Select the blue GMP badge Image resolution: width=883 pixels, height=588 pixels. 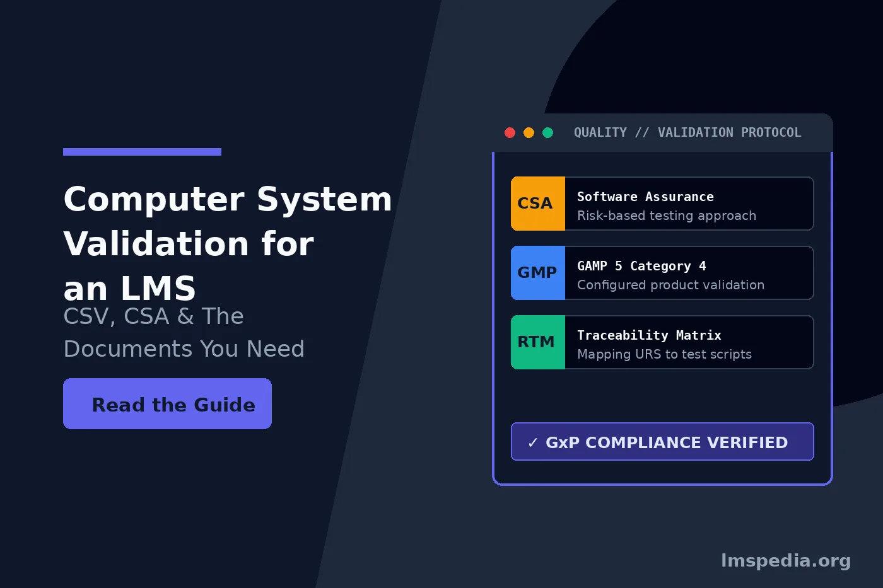(x=538, y=273)
